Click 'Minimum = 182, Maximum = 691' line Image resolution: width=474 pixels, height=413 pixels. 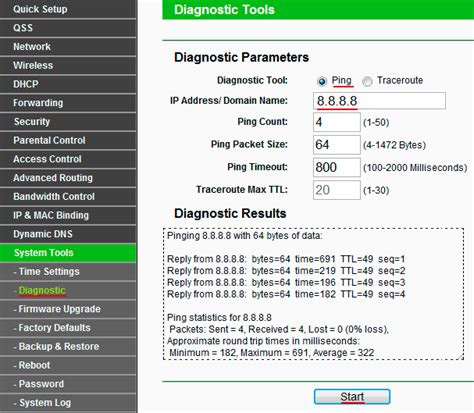pos(271,353)
